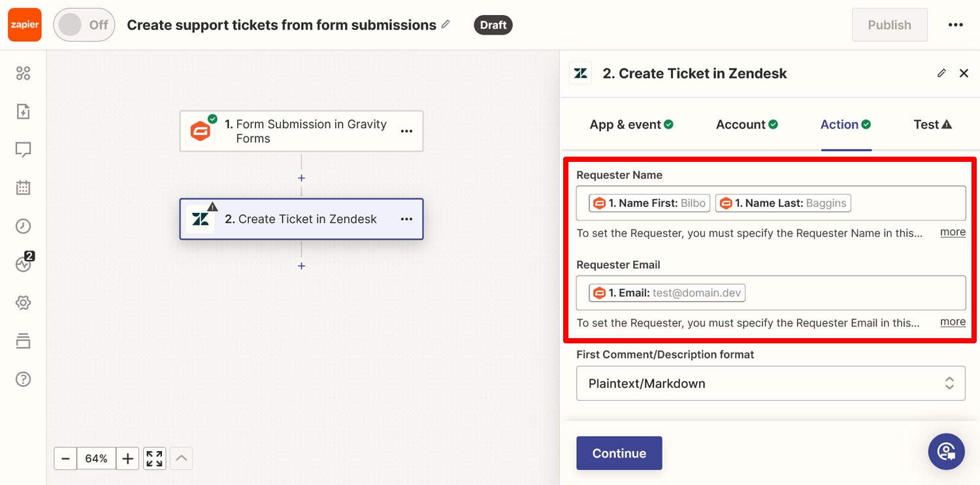The image size is (980, 485).
Task: Click the Requester Email label
Action: click(x=618, y=264)
